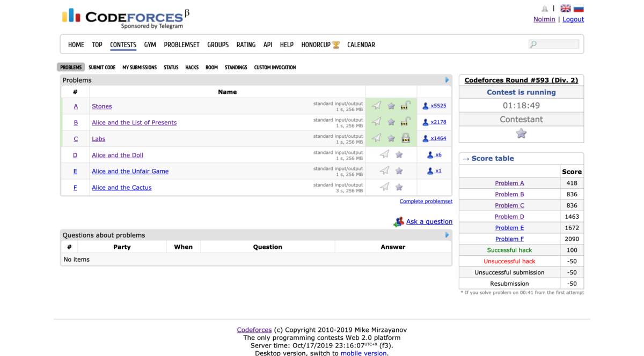The width and height of the screenshot is (644, 356).
Task: Open the CALENDAR menu item
Action: point(361,45)
